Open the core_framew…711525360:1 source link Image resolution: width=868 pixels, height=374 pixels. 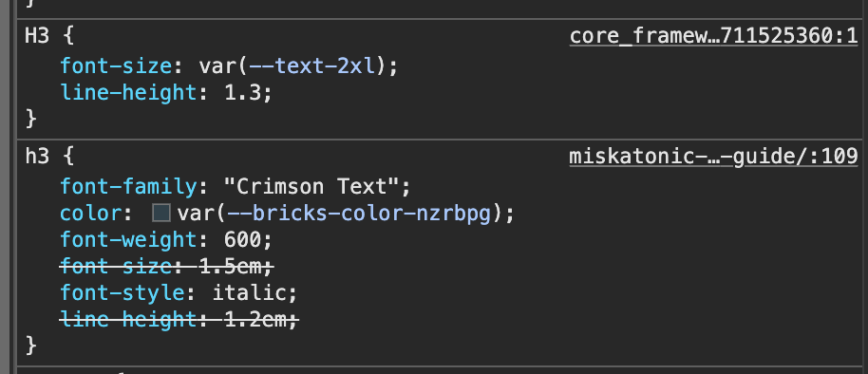[713, 36]
